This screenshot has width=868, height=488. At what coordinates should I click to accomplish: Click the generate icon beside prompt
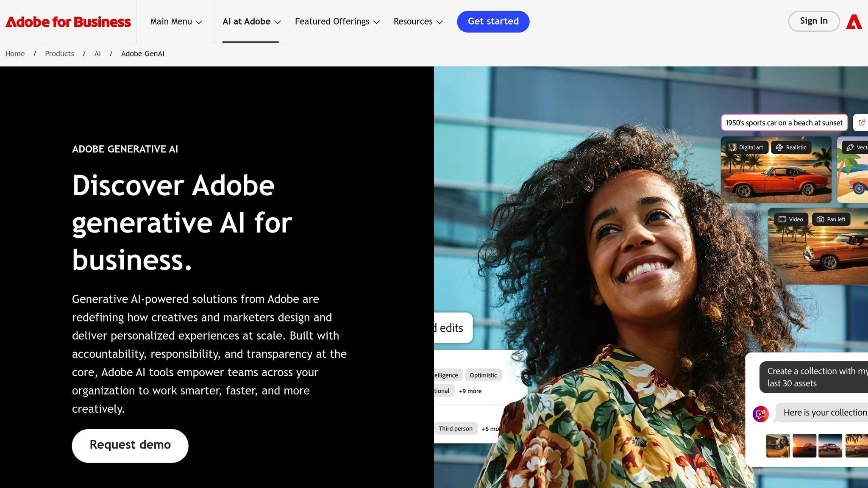click(861, 123)
